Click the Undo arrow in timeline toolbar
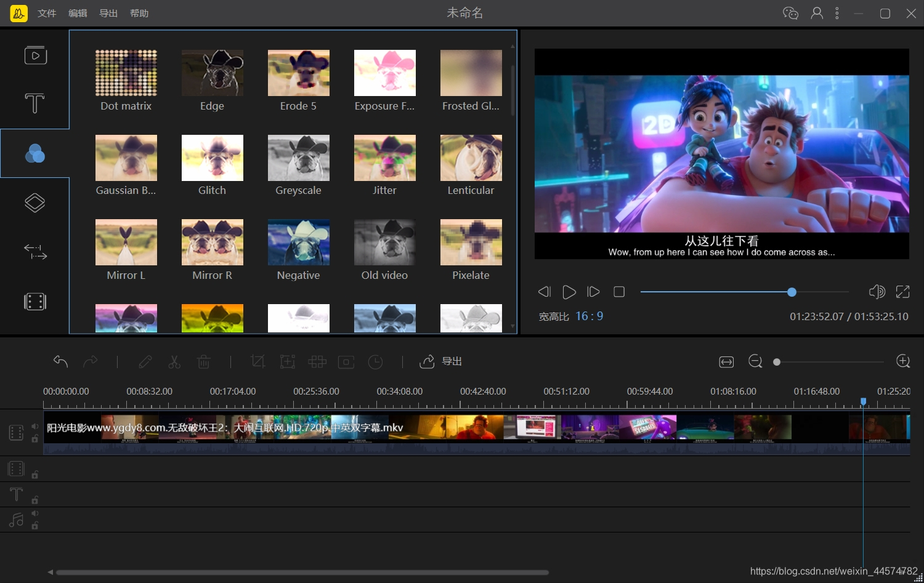 (x=60, y=361)
